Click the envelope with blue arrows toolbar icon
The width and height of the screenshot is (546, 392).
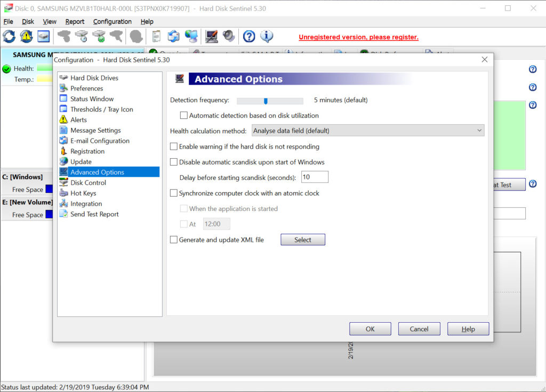[174, 37]
